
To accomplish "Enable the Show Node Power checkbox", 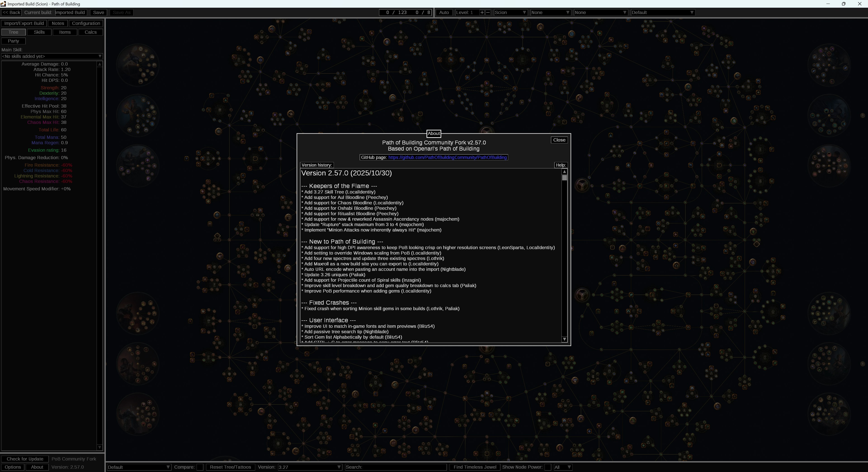I will click(x=547, y=467).
